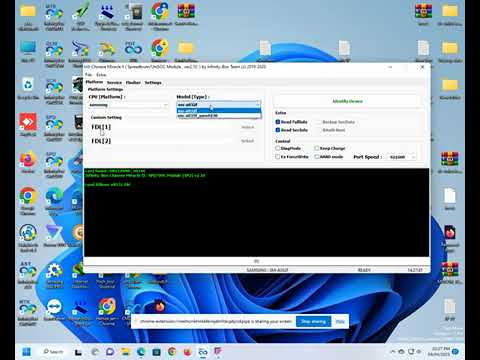Switch to the Platform tab
The width and height of the screenshot is (480, 360).
[94, 82]
